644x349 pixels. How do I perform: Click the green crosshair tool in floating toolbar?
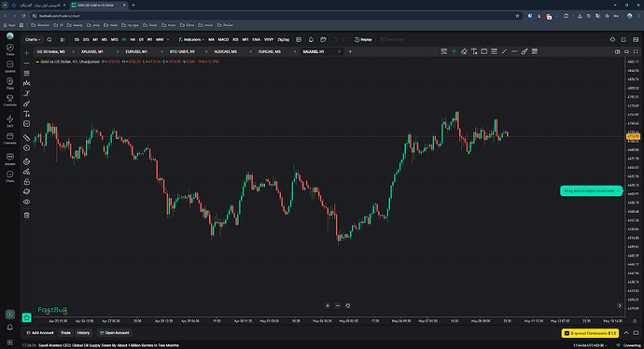tap(454, 51)
